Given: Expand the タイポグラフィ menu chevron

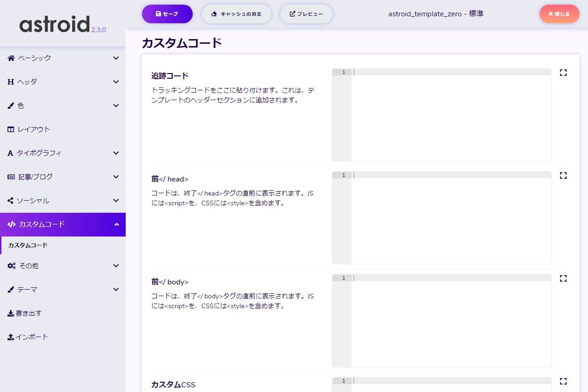Looking at the screenshot, I should point(116,153).
